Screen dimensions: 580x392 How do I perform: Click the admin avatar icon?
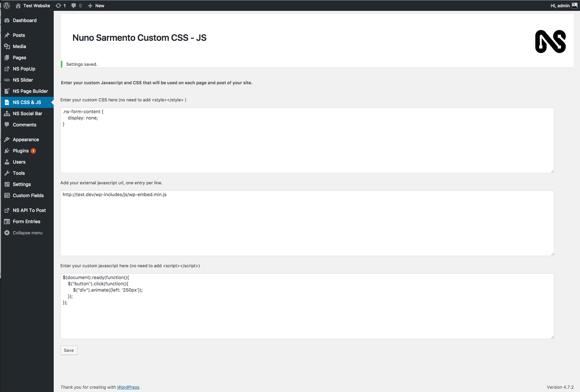(574, 6)
